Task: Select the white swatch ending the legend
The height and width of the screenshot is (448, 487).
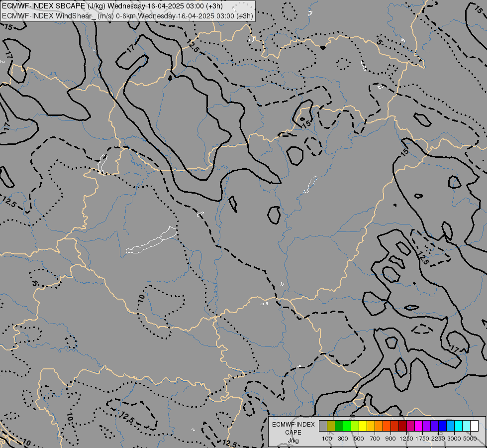Action: click(x=474, y=426)
